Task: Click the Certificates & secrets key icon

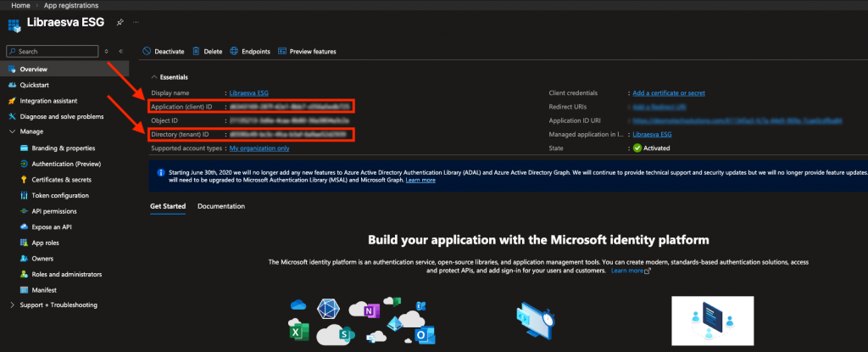Action: [x=24, y=180]
